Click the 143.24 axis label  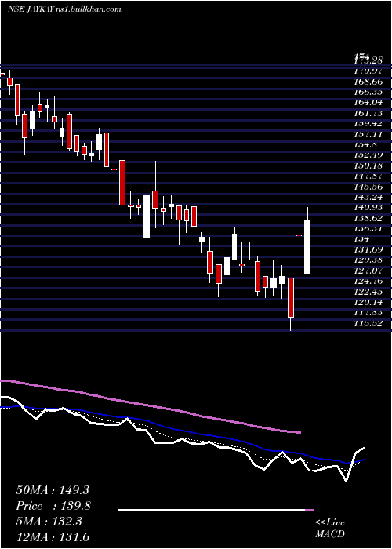tap(368, 197)
